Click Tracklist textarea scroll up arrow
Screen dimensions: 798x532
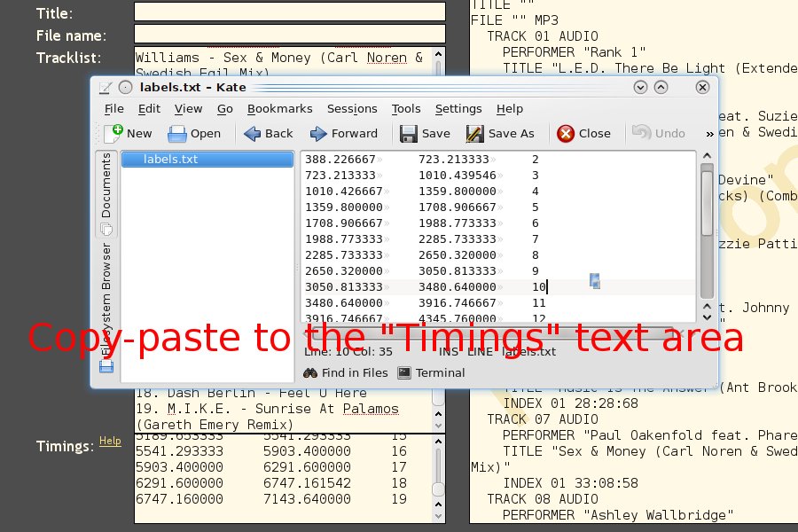pos(438,53)
